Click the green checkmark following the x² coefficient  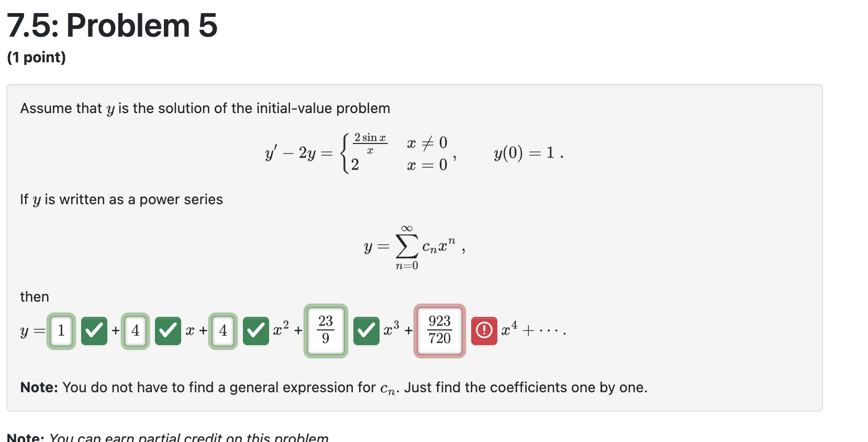pyautogui.click(x=256, y=330)
